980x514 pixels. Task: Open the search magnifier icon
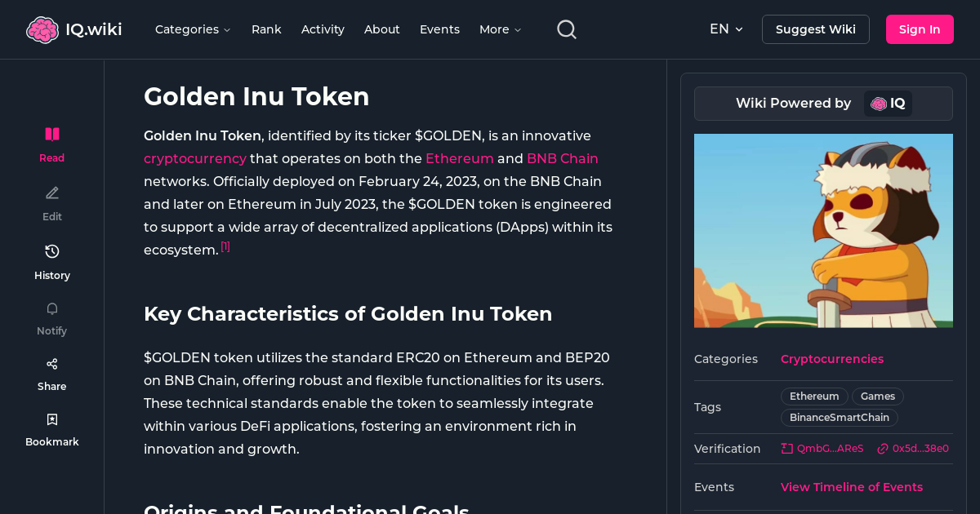coord(566,29)
